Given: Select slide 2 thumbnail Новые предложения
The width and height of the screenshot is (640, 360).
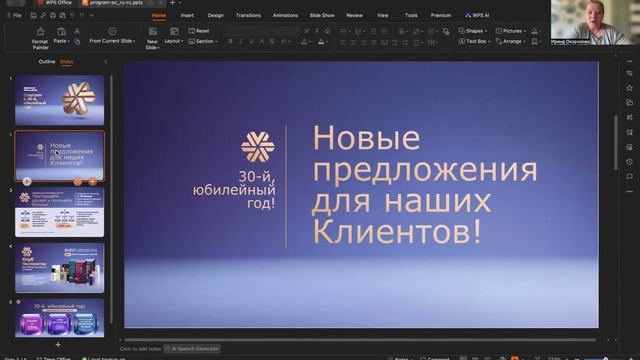Looking at the screenshot, I should (60, 156).
